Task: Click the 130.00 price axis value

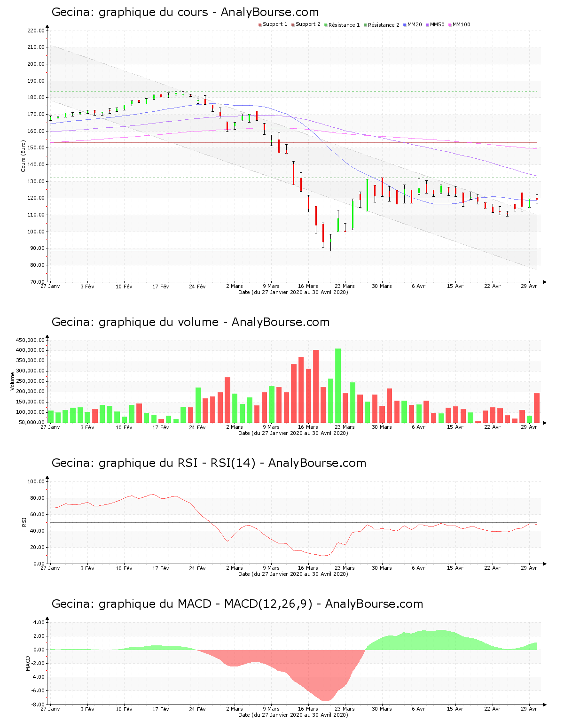Action: tap(36, 181)
